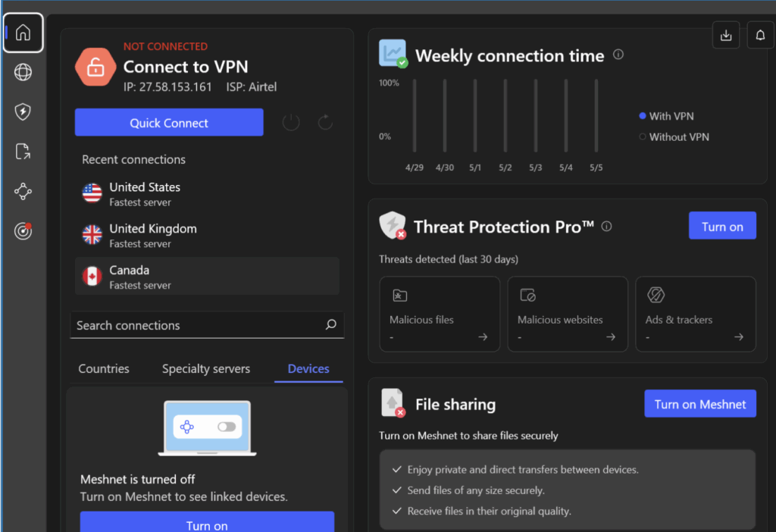Click the United Kingdom flag icon

tap(92, 235)
